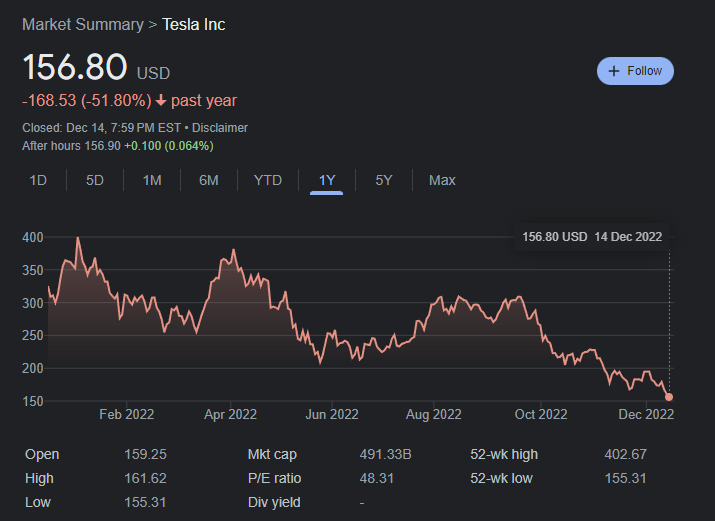Switch to the 5Y chart tab
This screenshot has width=715, height=521.
click(x=383, y=181)
